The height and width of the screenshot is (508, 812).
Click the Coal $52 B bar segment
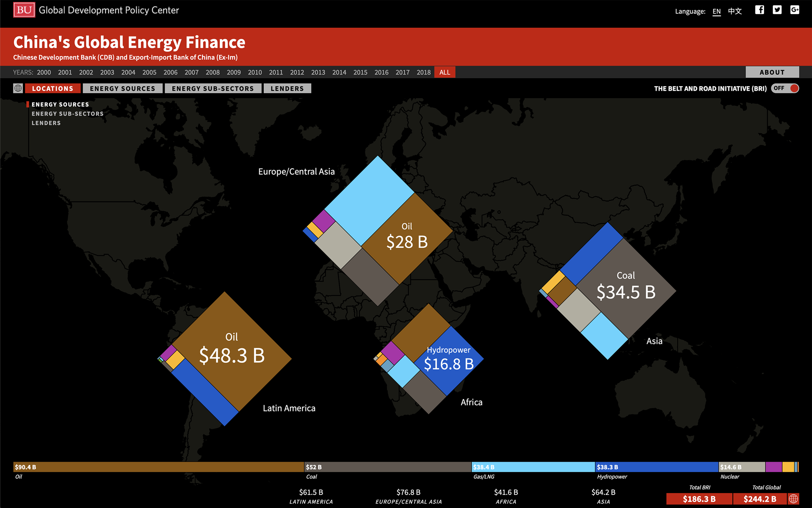(x=388, y=467)
